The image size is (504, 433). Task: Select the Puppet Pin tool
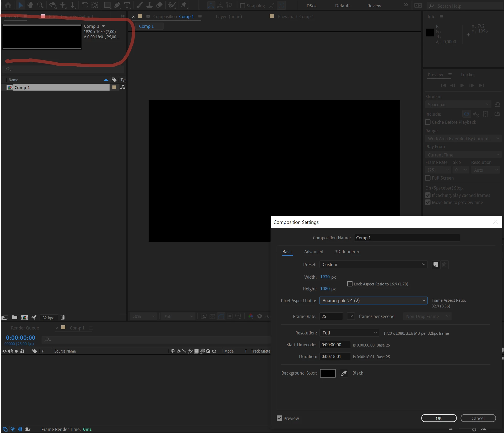tap(184, 5)
